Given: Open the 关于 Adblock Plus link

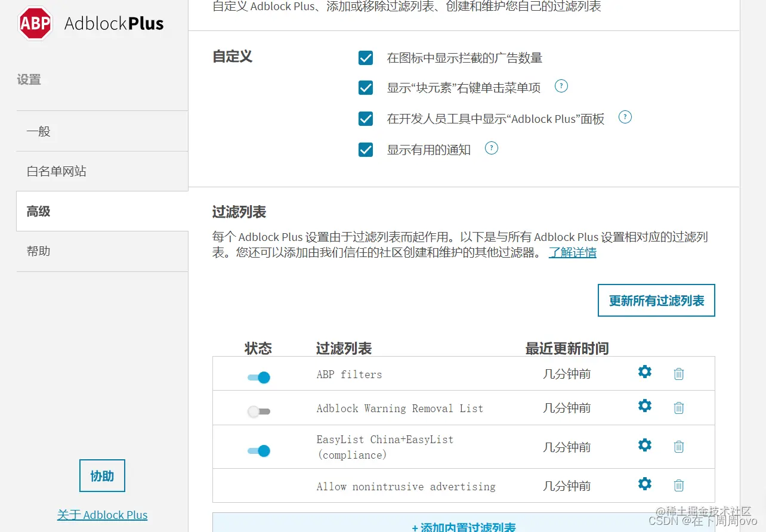Looking at the screenshot, I should point(102,515).
